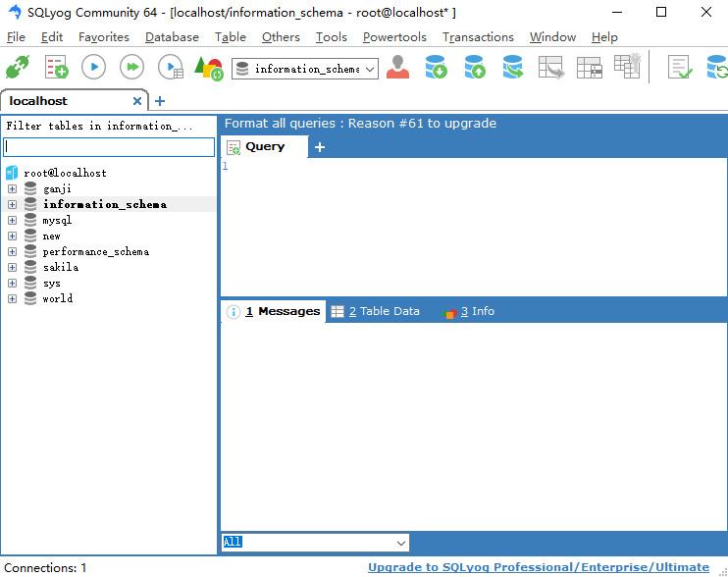The image size is (728, 577).
Task: Expand the mysql database node
Action: point(12,221)
